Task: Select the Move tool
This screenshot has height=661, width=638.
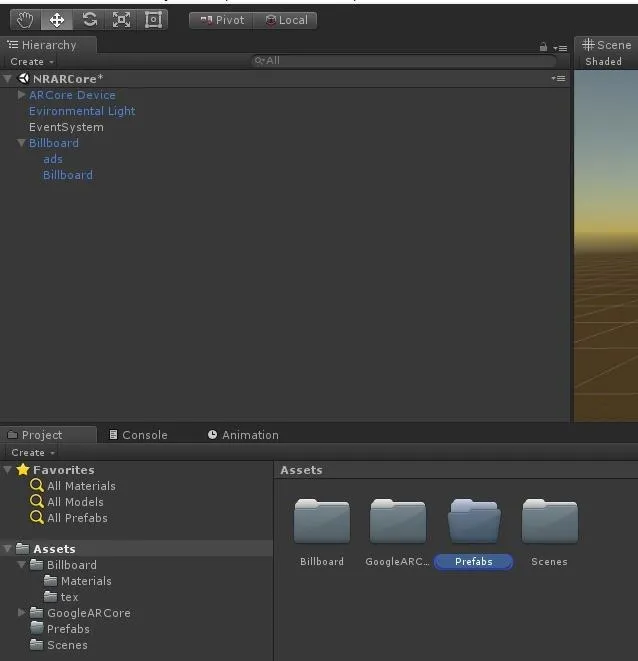Action: [57, 20]
